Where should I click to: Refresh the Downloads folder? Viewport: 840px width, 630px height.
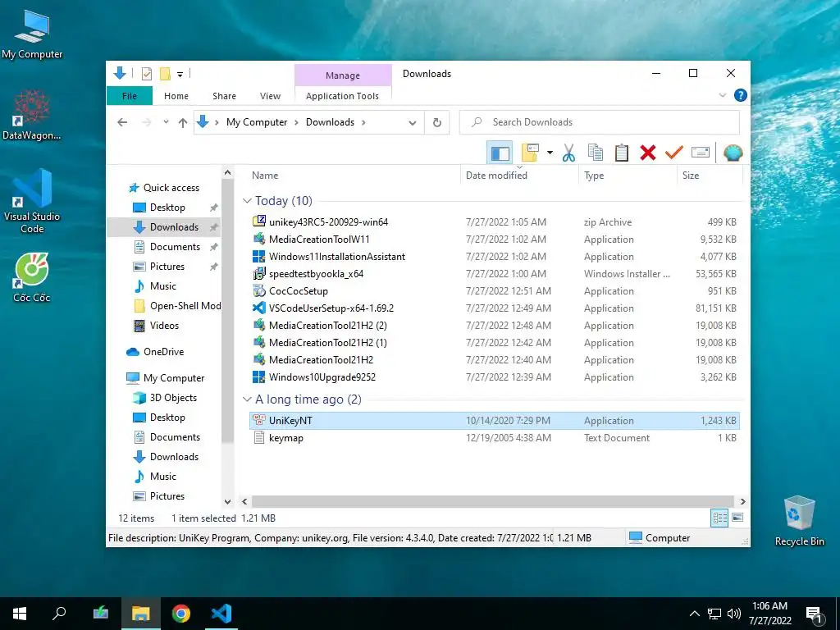pos(437,123)
